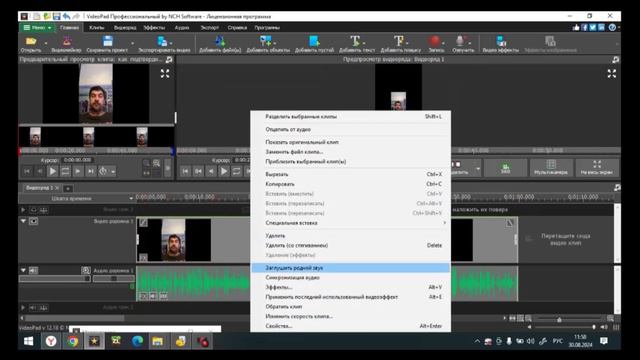The width and height of the screenshot is (640, 360).
Task: Select Разделить выбранные клипы in context menu
Action: (x=351, y=116)
